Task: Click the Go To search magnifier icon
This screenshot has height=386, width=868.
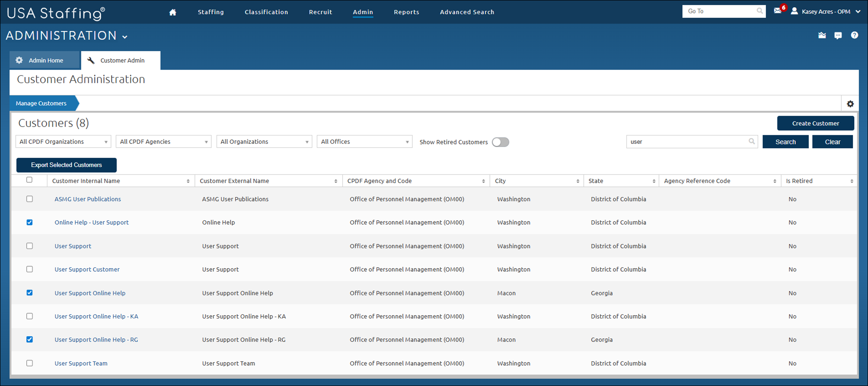Action: pyautogui.click(x=760, y=11)
